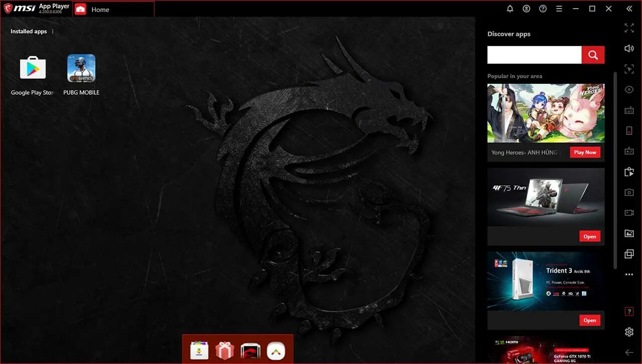The image size is (642, 364).
Task: Click the Discover apps search field
Action: click(534, 55)
